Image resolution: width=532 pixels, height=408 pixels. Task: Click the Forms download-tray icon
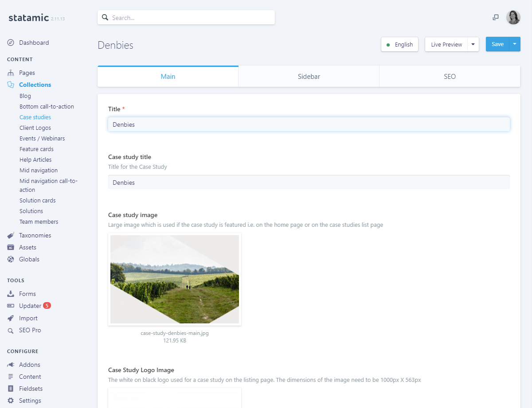coord(11,294)
